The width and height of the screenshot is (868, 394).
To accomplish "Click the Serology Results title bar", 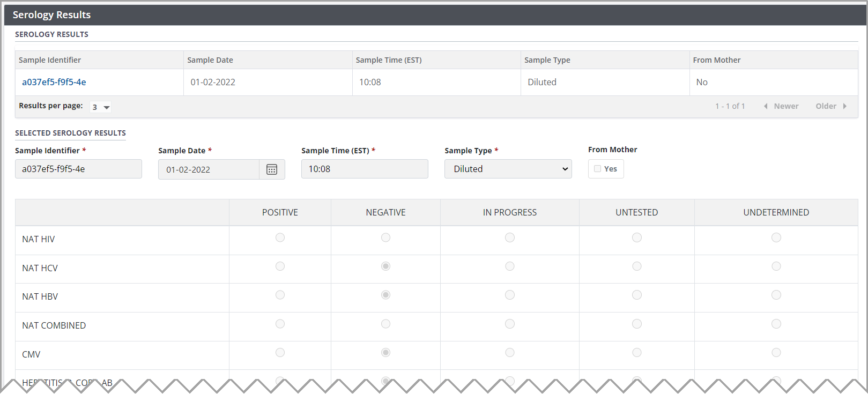I will click(435, 15).
